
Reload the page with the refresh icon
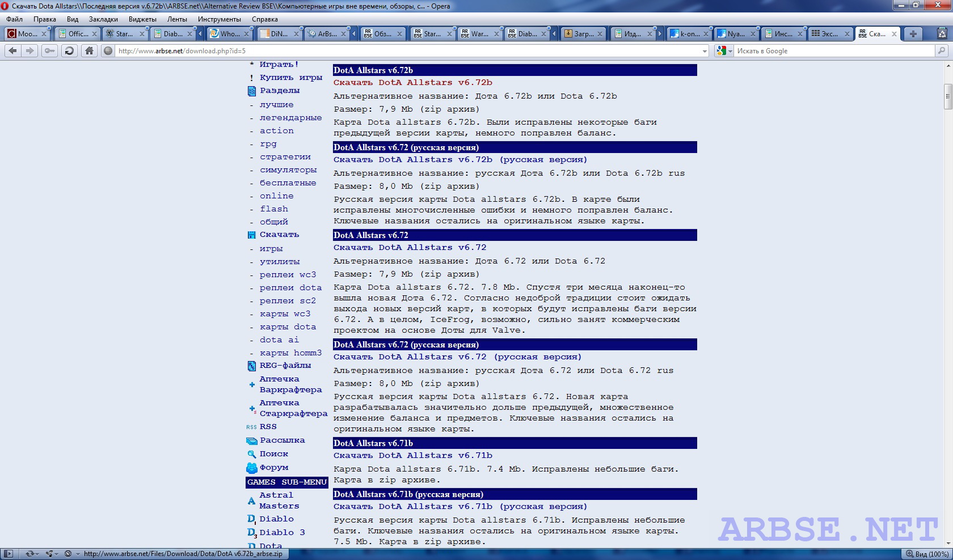pyautogui.click(x=69, y=51)
